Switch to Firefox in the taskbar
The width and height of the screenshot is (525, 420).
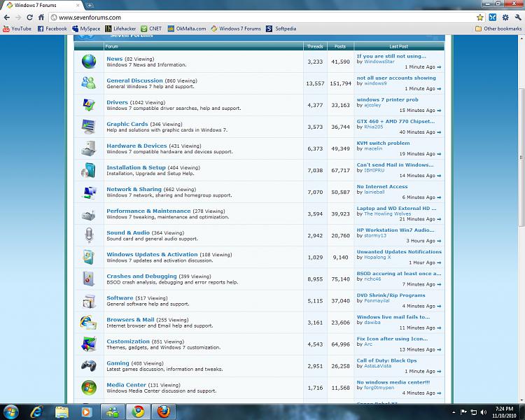tap(164, 412)
